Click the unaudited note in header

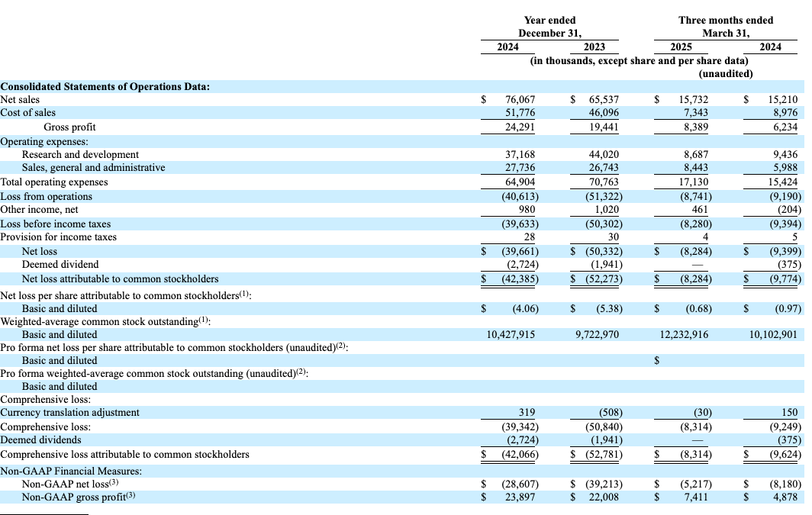726,73
